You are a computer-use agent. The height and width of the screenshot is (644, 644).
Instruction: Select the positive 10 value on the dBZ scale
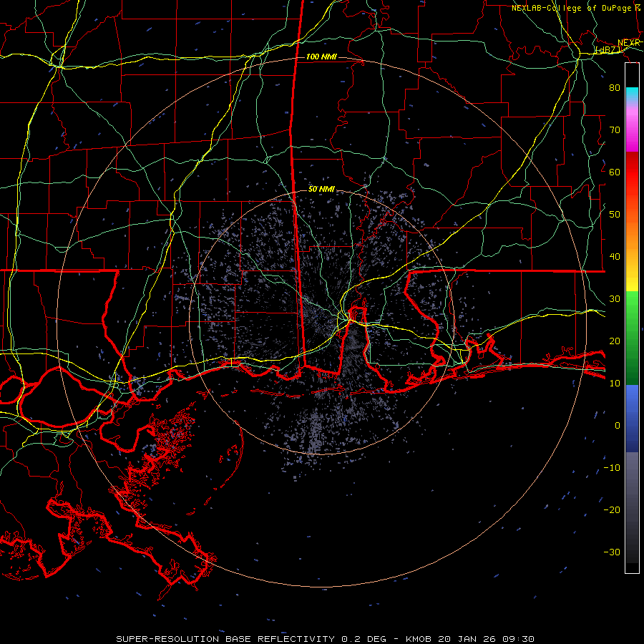(615, 384)
